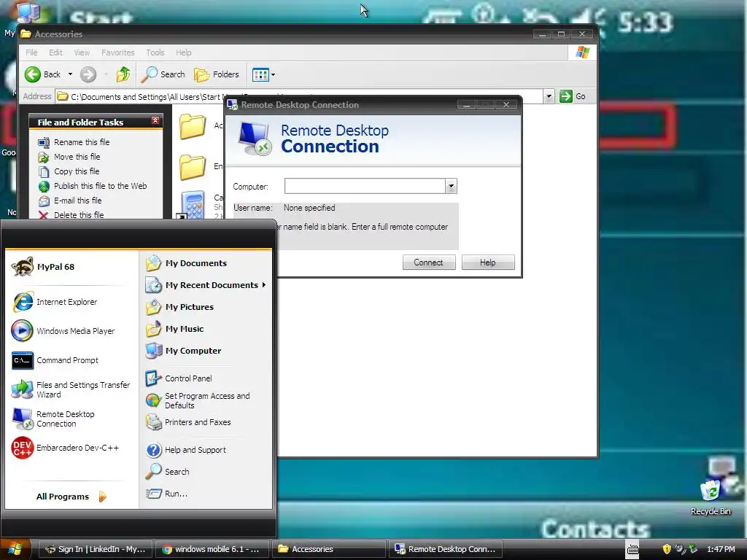Open My Computer from Start menu
Viewport: 747px width, 560px height.
183,351
